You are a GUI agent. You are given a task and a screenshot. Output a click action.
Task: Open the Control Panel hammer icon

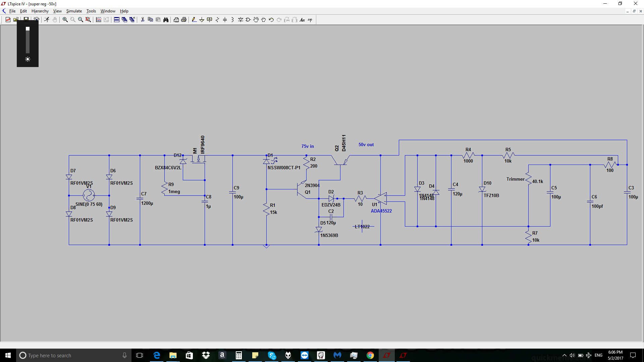coord(37,20)
